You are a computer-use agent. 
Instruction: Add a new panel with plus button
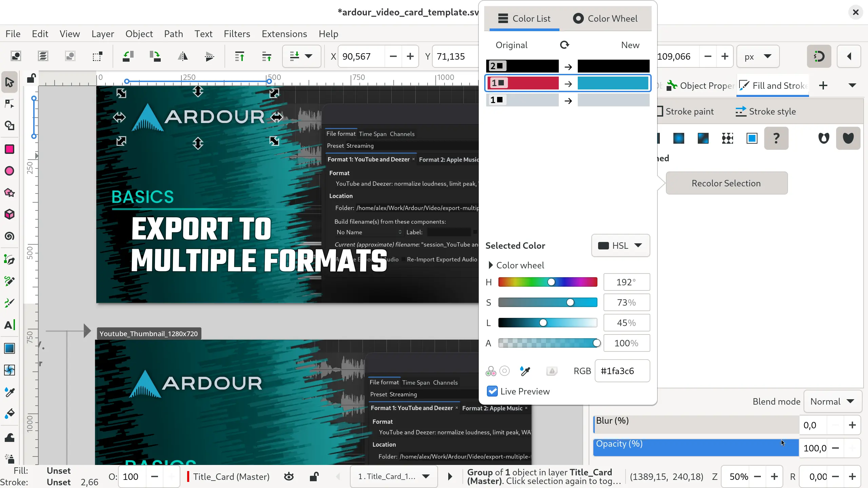click(x=823, y=86)
